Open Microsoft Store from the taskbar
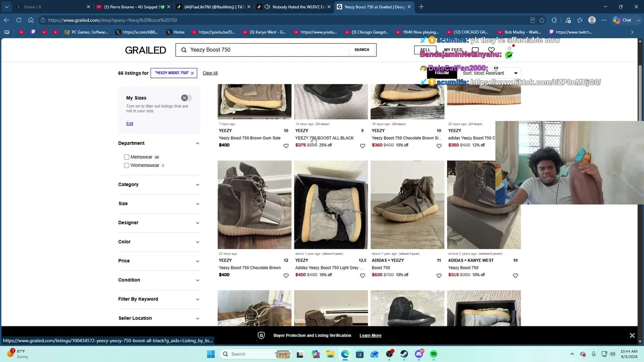Image resolution: width=644 pixels, height=362 pixels. pyautogui.click(x=360, y=354)
